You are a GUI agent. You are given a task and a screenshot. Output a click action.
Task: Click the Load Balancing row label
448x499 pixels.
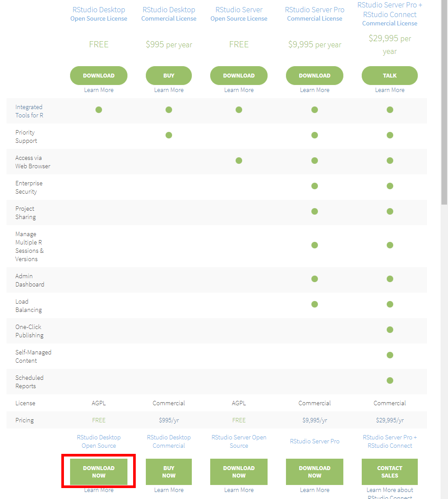click(28, 306)
